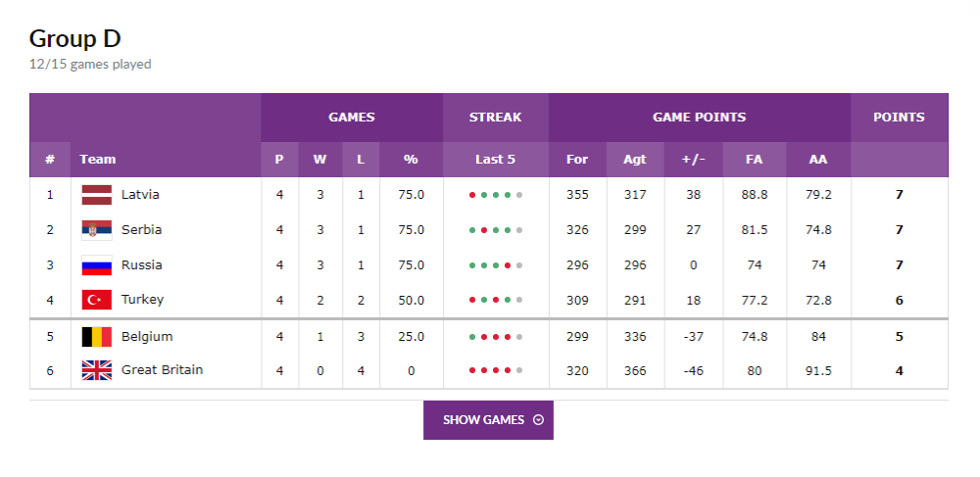
Task: Open the Great Britain team link
Action: click(x=162, y=370)
